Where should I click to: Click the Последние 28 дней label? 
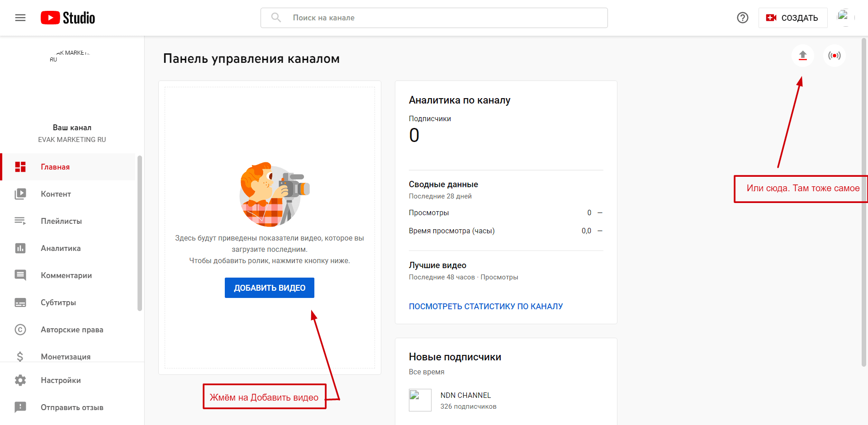[440, 196]
